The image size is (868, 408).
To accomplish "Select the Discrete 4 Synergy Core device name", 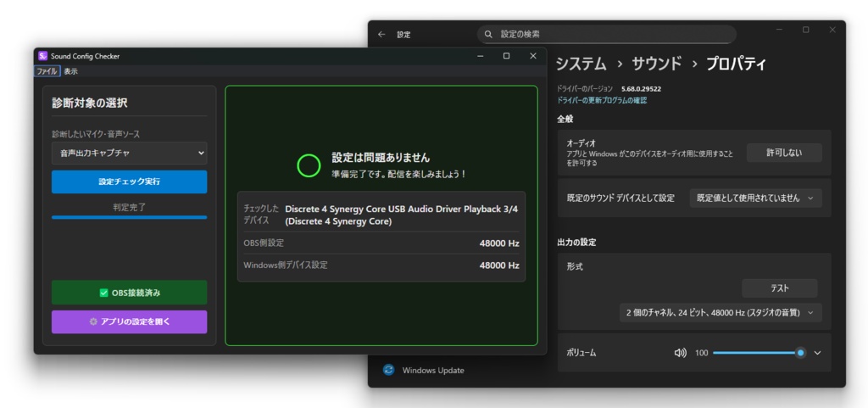I will click(x=401, y=215).
